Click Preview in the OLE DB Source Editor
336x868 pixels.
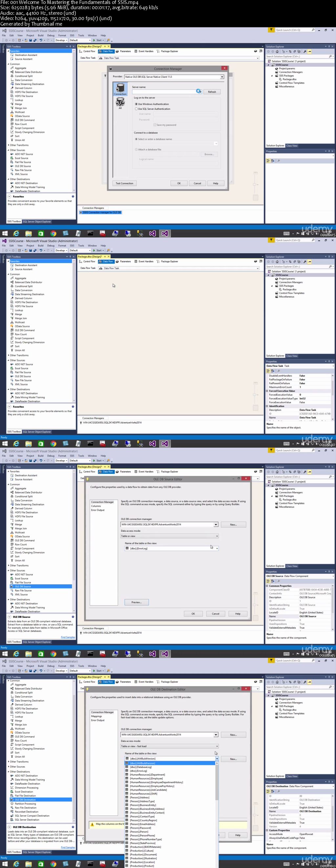(136, 602)
